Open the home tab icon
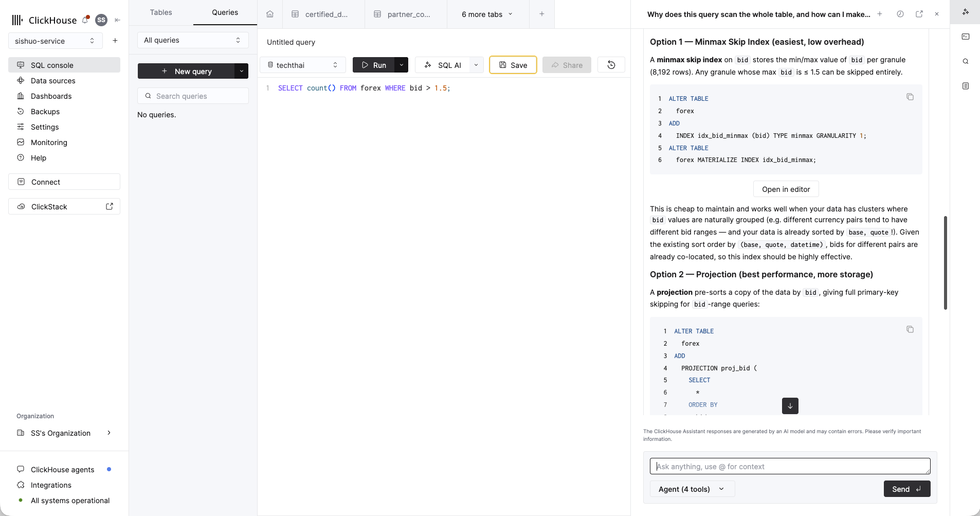 coord(270,14)
